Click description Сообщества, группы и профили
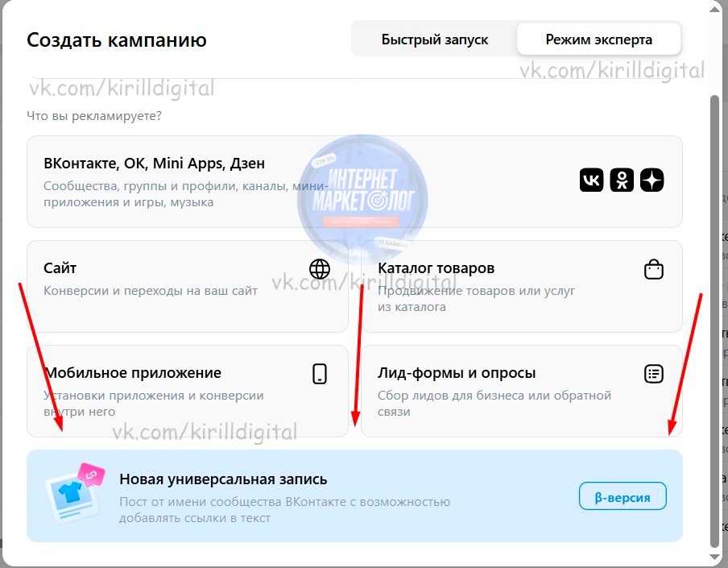Image resolution: width=728 pixels, height=568 pixels. [186, 193]
